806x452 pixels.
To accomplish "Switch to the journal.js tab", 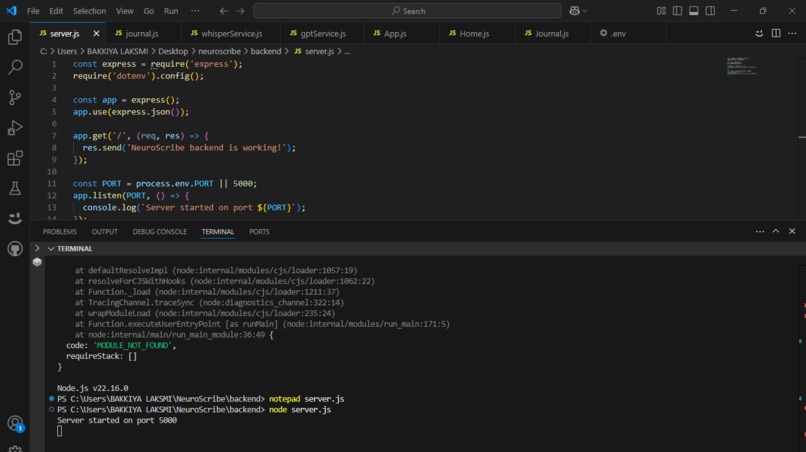I will click(143, 33).
